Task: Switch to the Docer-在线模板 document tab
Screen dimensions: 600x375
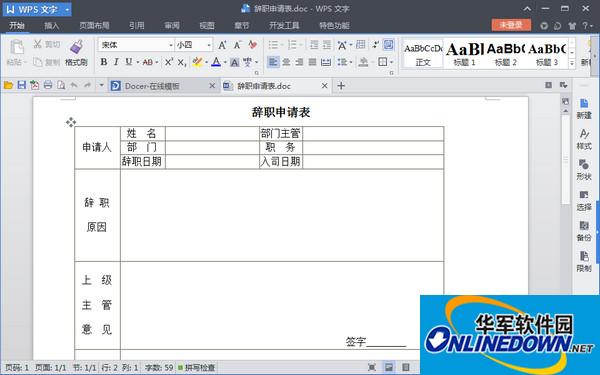Action: (152, 86)
